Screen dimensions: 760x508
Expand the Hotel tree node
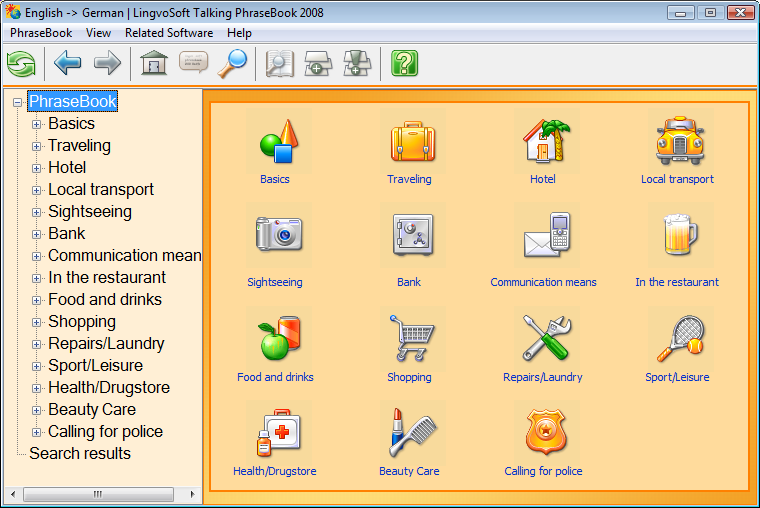[x=36, y=168]
